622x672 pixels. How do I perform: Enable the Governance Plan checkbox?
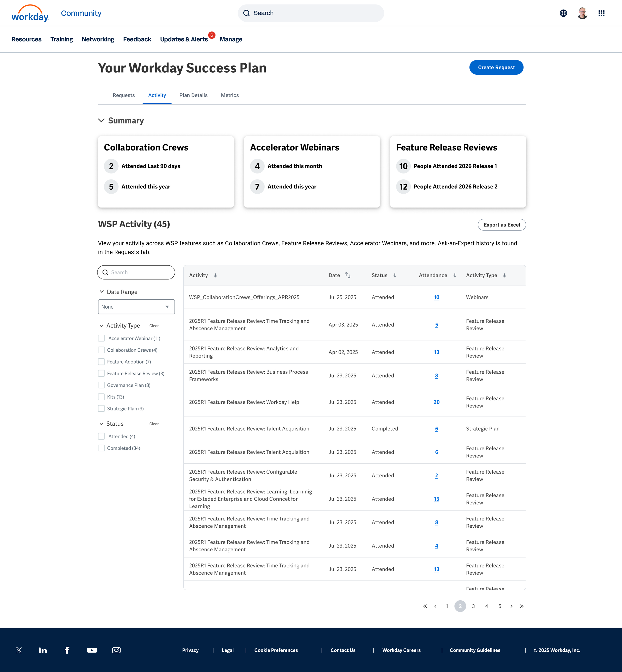(101, 385)
